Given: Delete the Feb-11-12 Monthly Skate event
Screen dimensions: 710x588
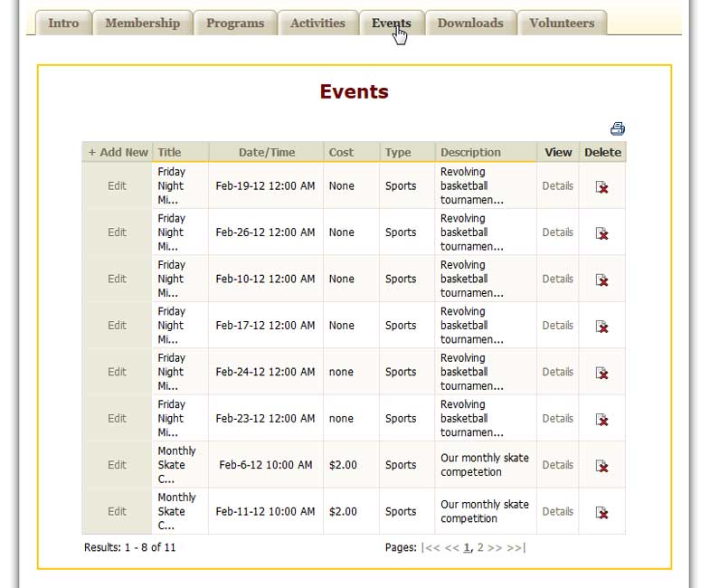Looking at the screenshot, I should (x=601, y=512).
